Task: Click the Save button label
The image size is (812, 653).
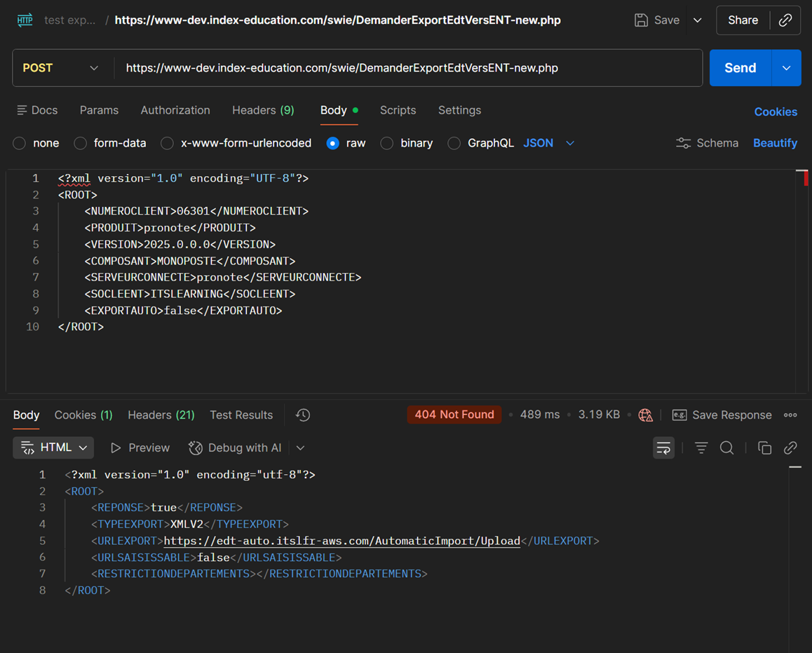Action: tap(666, 20)
